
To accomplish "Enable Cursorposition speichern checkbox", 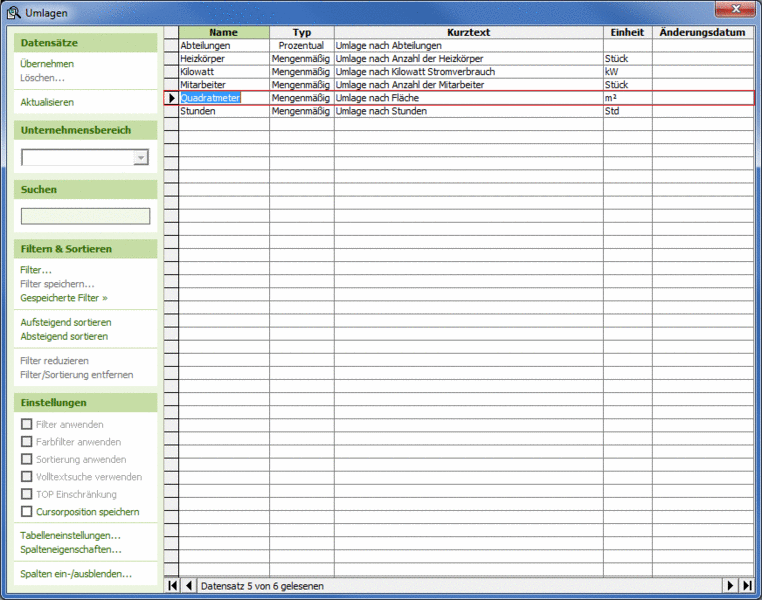I will pyautogui.click(x=27, y=512).
